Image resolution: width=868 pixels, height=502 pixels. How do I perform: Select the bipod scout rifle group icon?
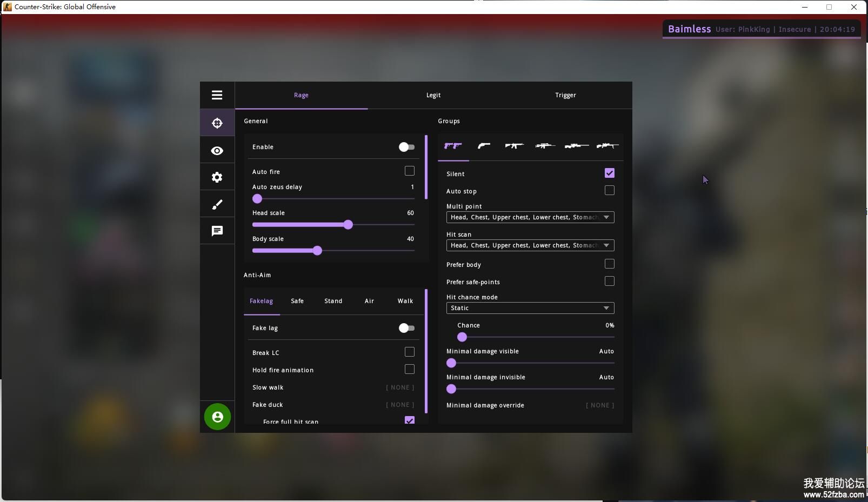pos(607,145)
